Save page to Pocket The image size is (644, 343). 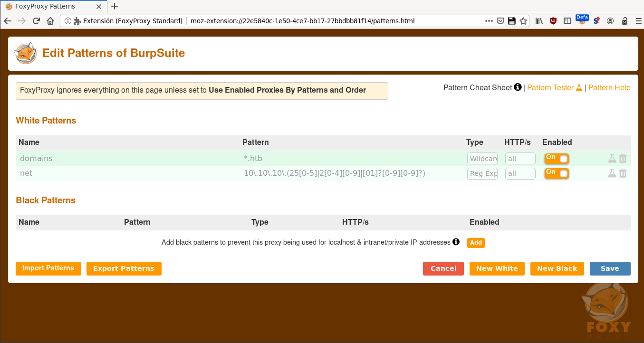(x=500, y=21)
